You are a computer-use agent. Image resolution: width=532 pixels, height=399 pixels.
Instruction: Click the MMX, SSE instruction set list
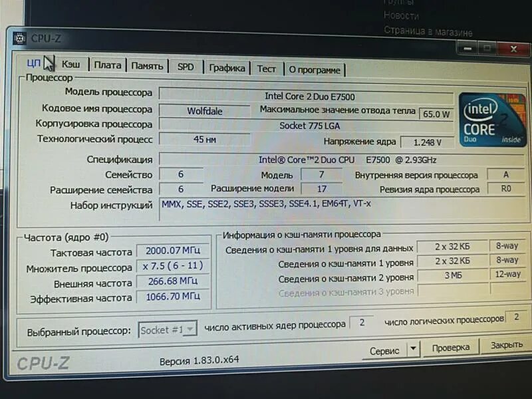tap(342, 209)
